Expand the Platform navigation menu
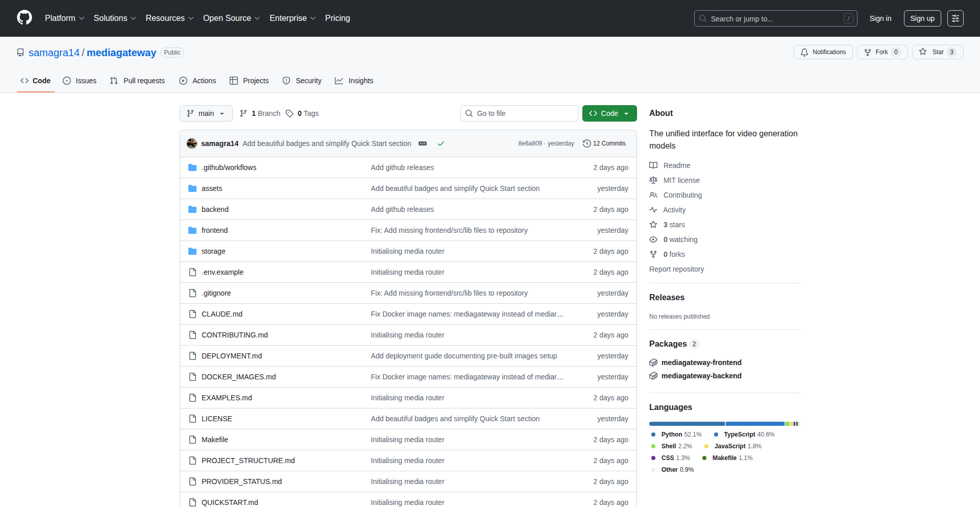 (64, 18)
